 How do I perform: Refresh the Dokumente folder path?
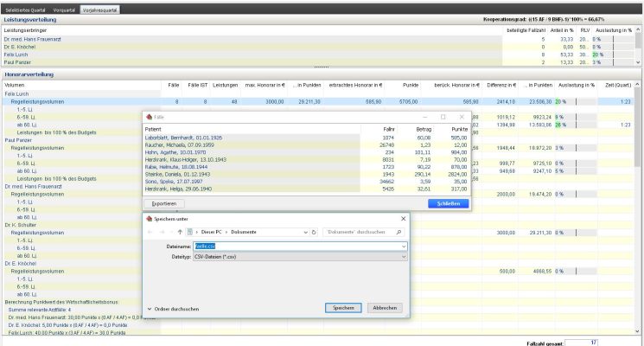[x=314, y=232]
